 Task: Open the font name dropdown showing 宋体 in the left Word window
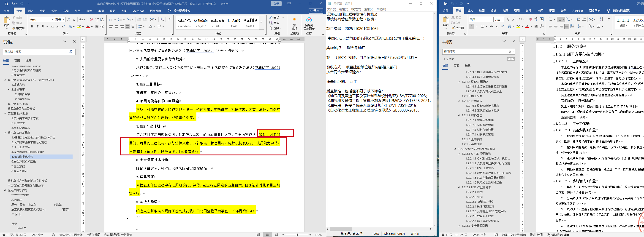click(x=52, y=19)
